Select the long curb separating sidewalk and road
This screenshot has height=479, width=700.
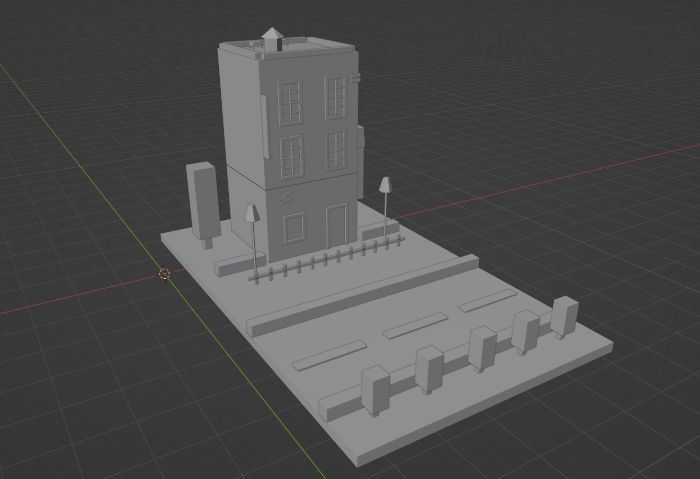[x=362, y=296]
